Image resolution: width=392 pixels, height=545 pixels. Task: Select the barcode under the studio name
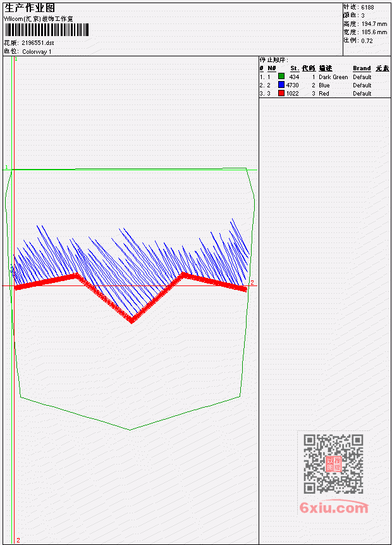pos(47,30)
